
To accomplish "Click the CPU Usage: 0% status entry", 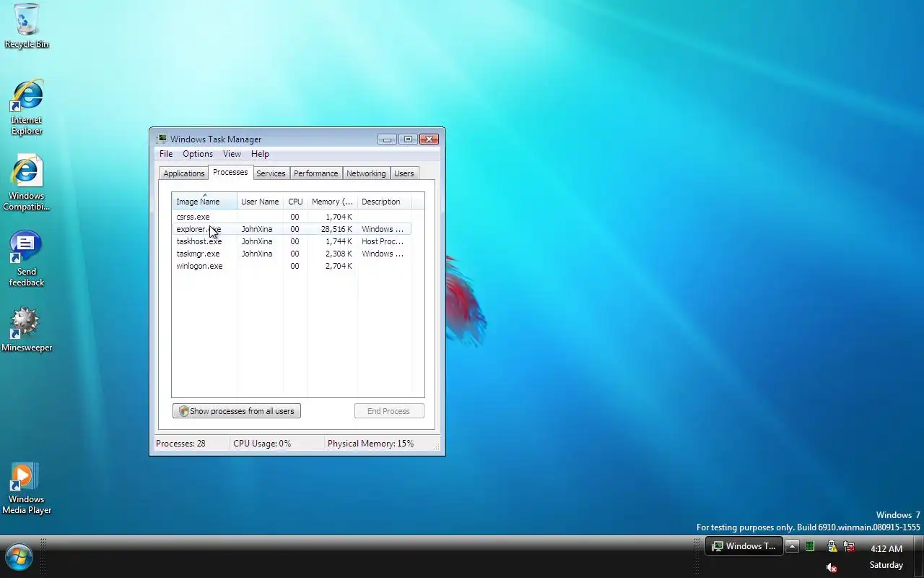I will click(x=262, y=444).
